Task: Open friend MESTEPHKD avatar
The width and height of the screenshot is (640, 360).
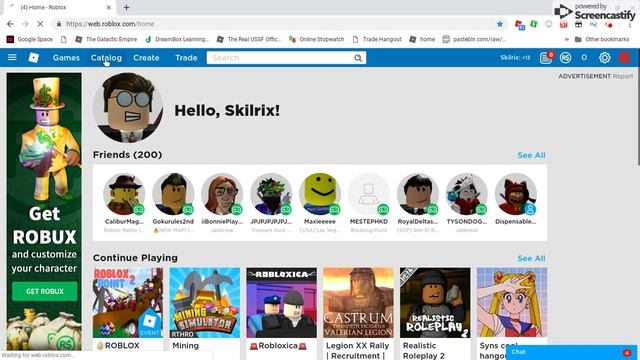Action: (369, 194)
